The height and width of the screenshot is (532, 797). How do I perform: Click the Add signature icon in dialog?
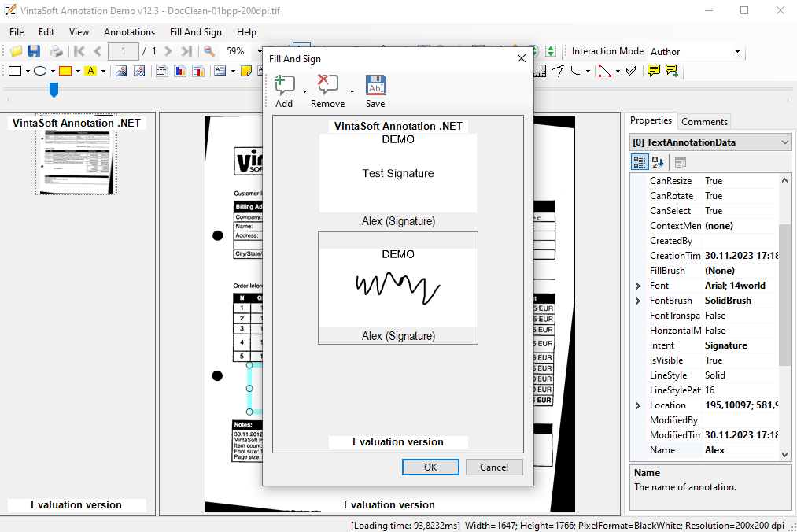[284, 85]
